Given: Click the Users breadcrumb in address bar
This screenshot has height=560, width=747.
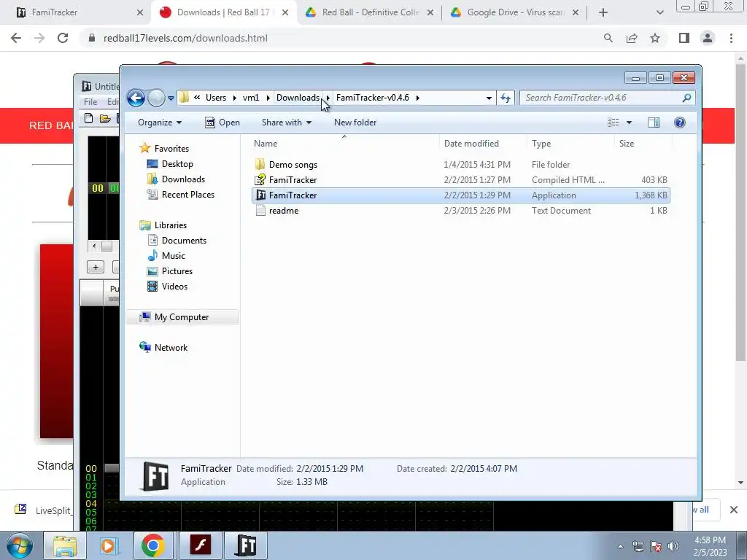Looking at the screenshot, I should tap(216, 98).
